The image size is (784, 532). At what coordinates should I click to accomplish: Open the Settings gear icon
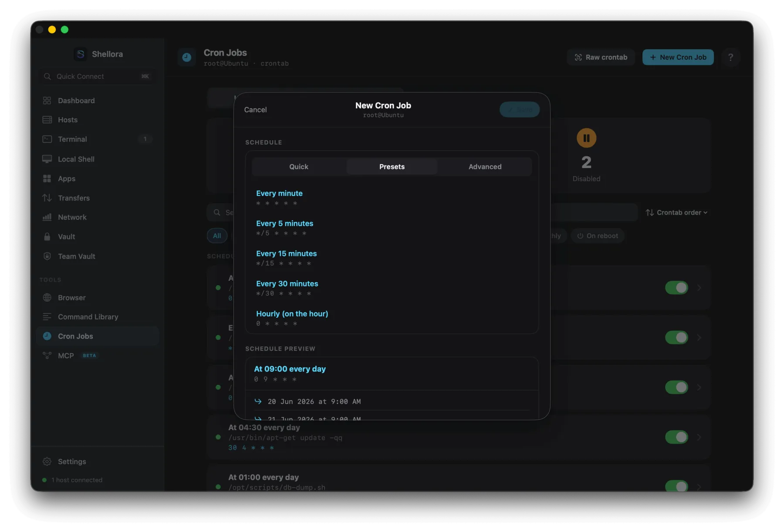[47, 461]
